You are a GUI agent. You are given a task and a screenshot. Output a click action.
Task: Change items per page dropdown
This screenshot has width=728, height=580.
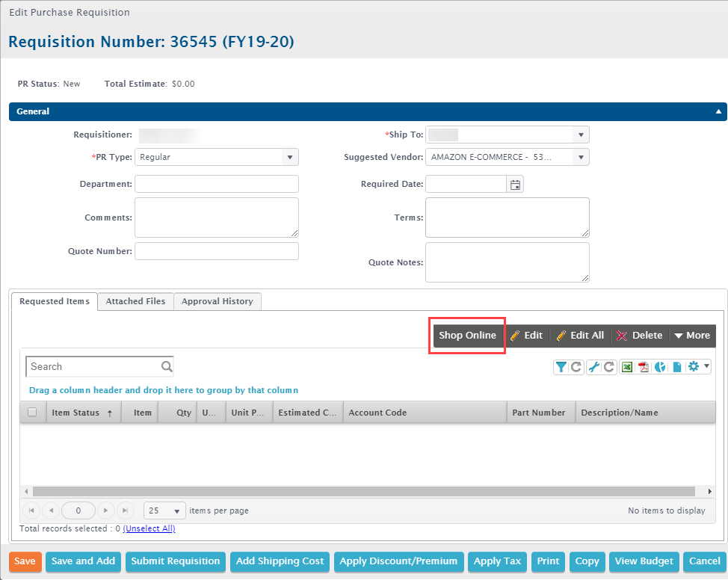coord(164,510)
